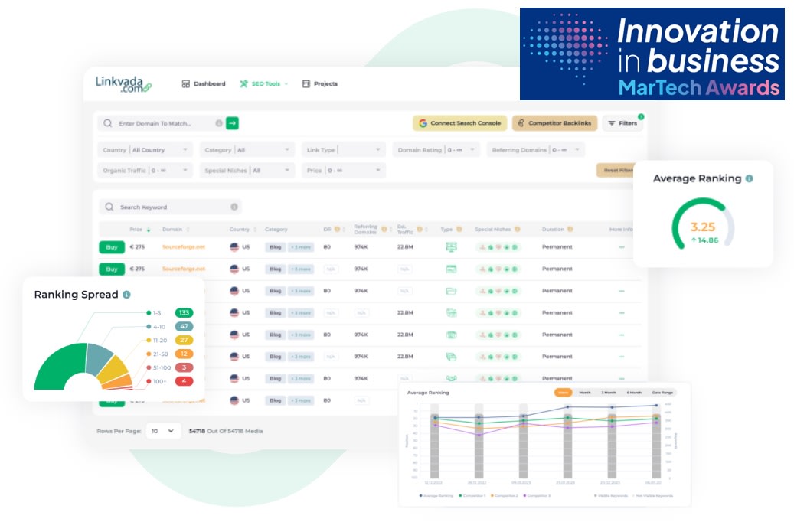Image resolution: width=794 pixels, height=532 pixels.
Task: Click the 3.25 Average Ranking gauge value
Action: coord(703,227)
